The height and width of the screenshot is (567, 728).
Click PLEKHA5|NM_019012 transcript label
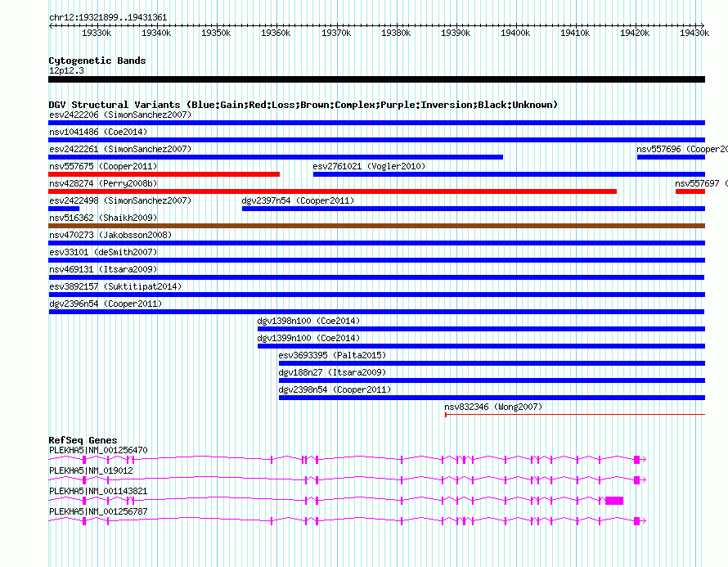click(91, 471)
